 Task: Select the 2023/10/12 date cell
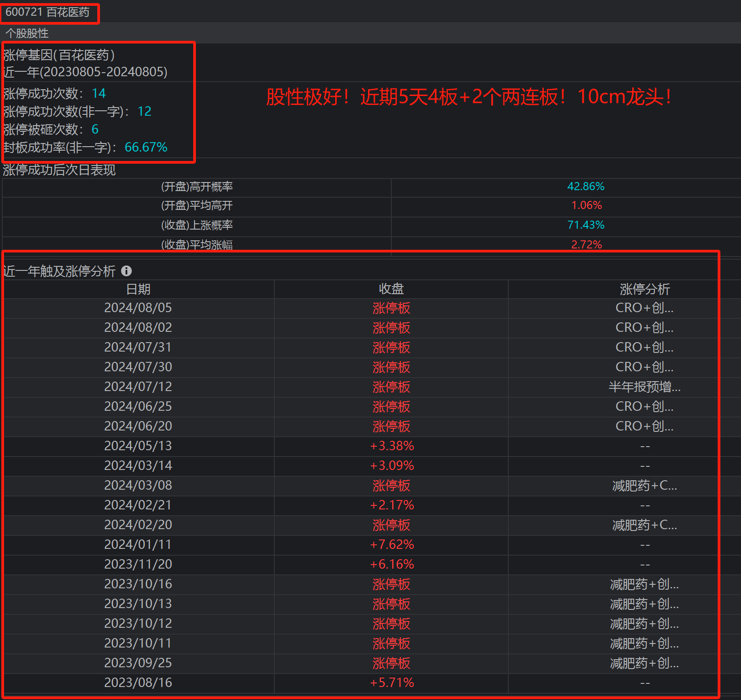pos(138,623)
